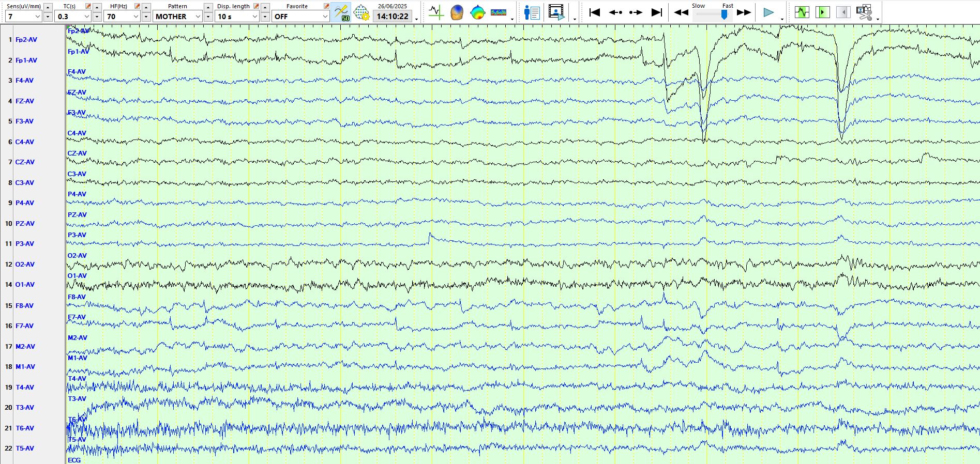Open the video and waveform clip tool
The width and height of the screenshot is (980, 464).
[x=864, y=12]
